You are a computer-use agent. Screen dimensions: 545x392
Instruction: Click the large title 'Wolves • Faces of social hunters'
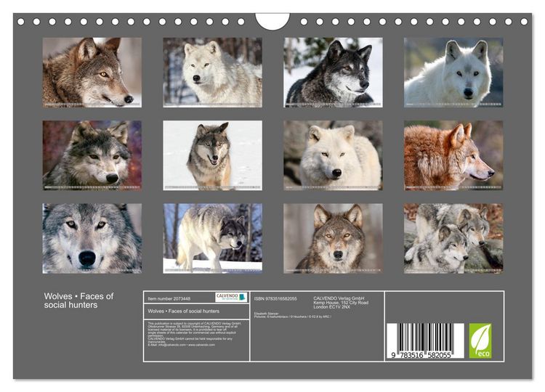click(x=78, y=301)
